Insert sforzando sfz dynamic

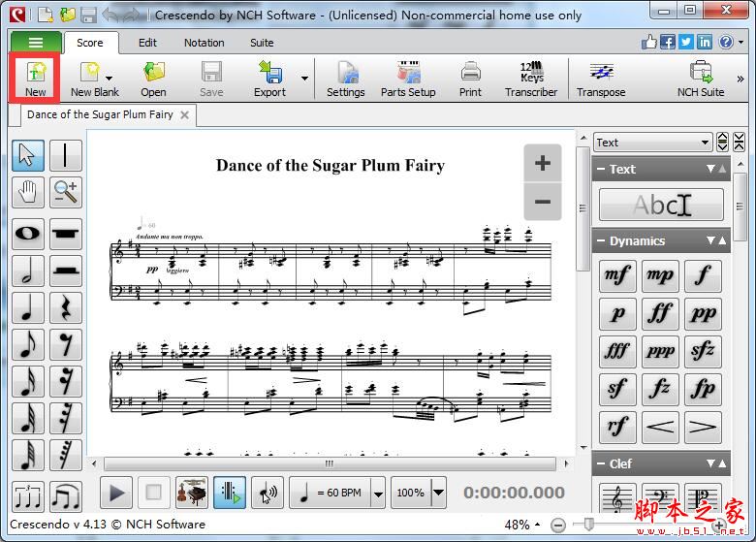tap(703, 352)
